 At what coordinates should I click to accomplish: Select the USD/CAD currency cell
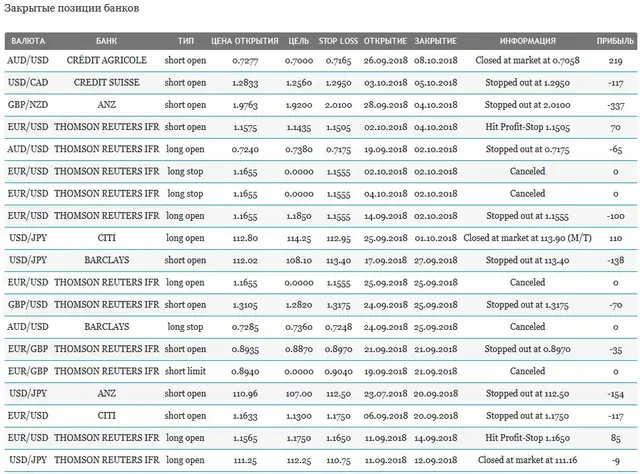click(x=28, y=82)
